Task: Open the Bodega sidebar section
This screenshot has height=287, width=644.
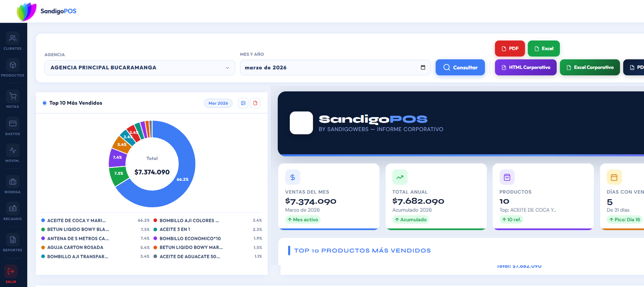Action: 12,185
